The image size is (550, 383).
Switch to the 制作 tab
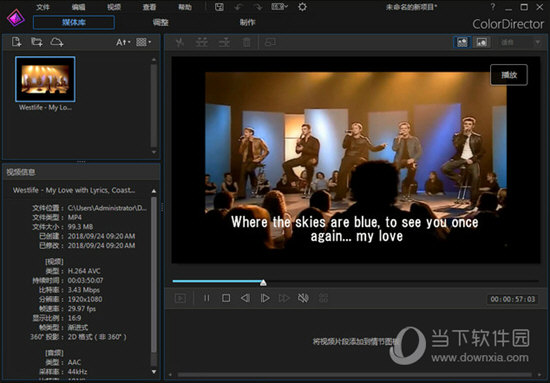248,22
